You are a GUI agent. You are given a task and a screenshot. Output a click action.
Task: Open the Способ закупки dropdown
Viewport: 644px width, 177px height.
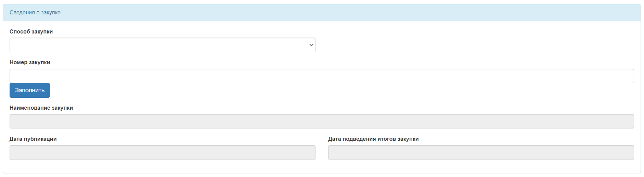162,45
